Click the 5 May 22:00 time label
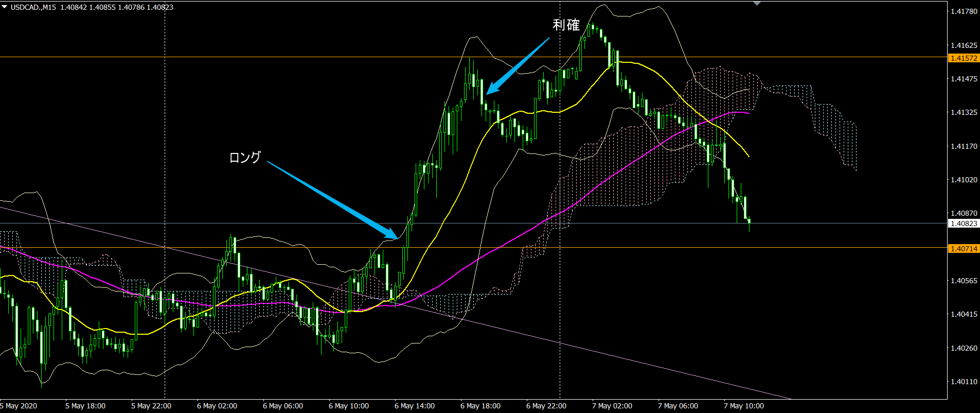 pyautogui.click(x=151, y=406)
